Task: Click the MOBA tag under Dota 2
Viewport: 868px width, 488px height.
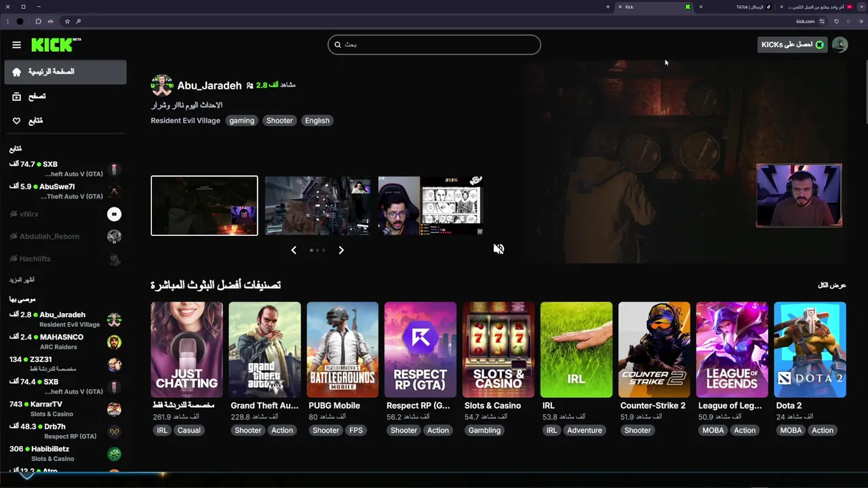Action: [x=791, y=430]
